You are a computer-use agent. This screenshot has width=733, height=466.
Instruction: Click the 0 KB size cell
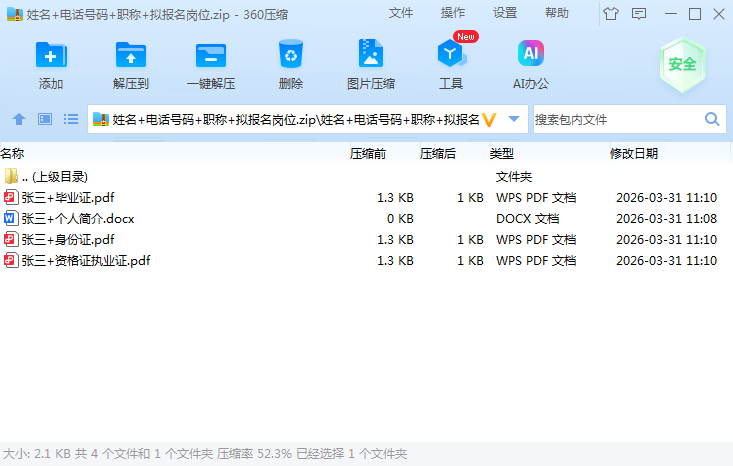point(400,219)
